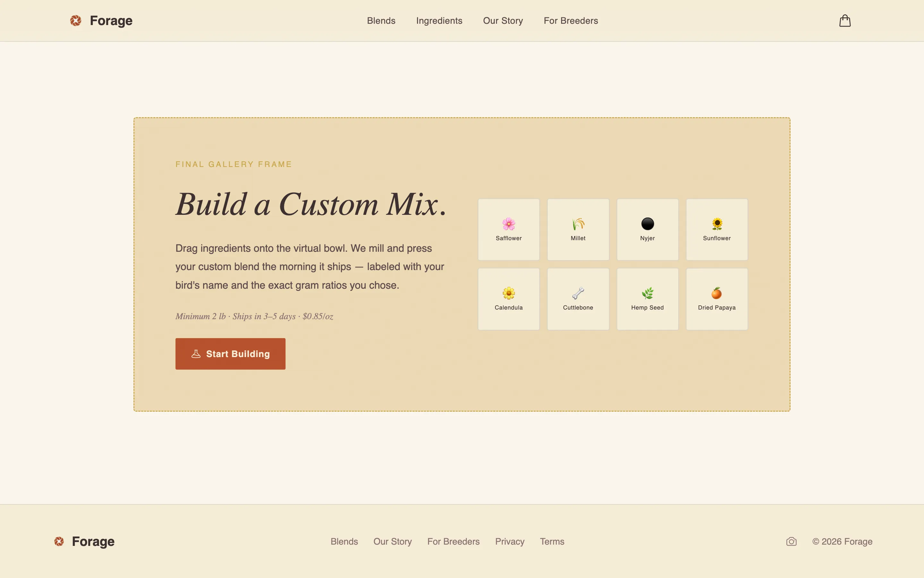Viewport: 924px width, 578px height.
Task: Open the For Breeders footer link
Action: tap(453, 541)
